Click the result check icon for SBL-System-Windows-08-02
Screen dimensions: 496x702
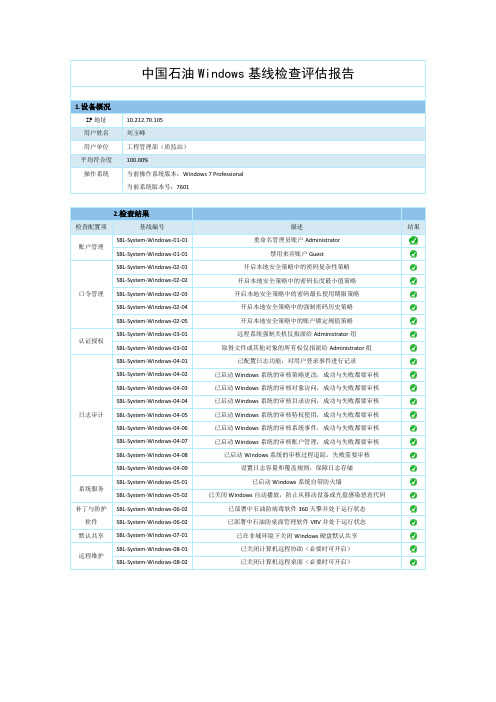[x=413, y=562]
